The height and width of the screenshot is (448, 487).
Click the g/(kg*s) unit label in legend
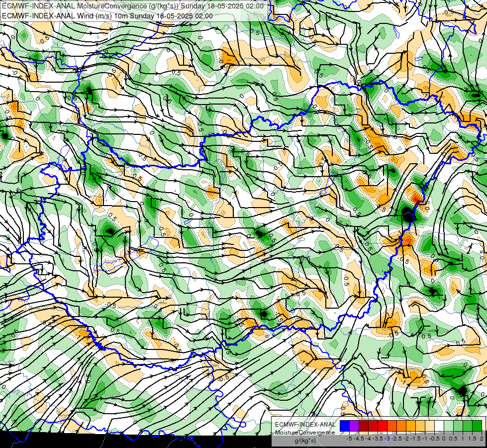coord(305,441)
